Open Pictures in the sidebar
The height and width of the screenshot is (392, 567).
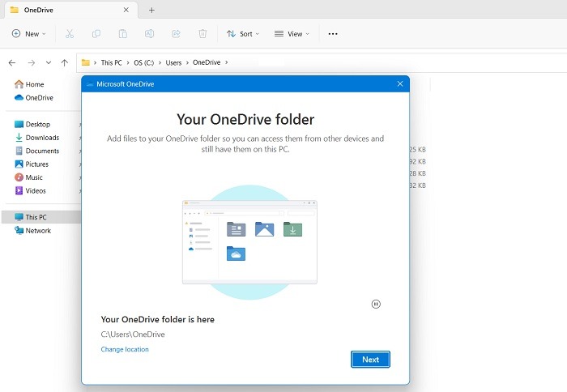[x=32, y=164]
